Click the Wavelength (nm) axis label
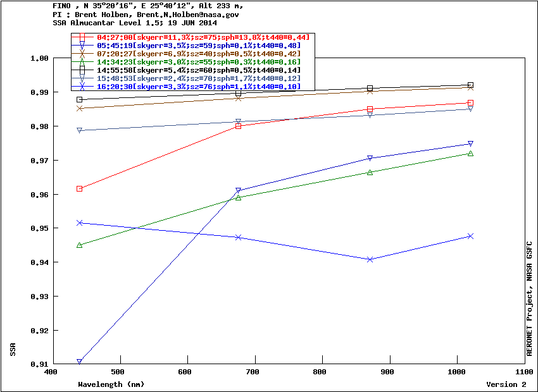538x392 pixels. [x=103, y=384]
